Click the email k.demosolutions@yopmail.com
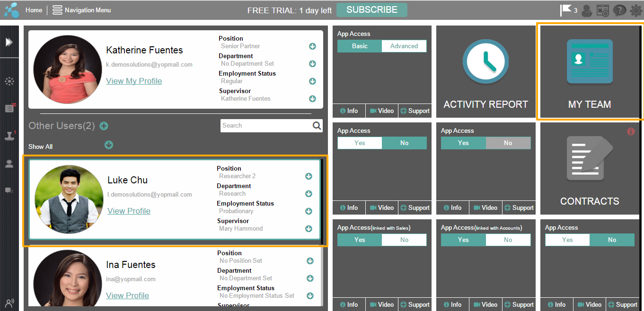The image size is (644, 311). pyautogui.click(x=149, y=64)
